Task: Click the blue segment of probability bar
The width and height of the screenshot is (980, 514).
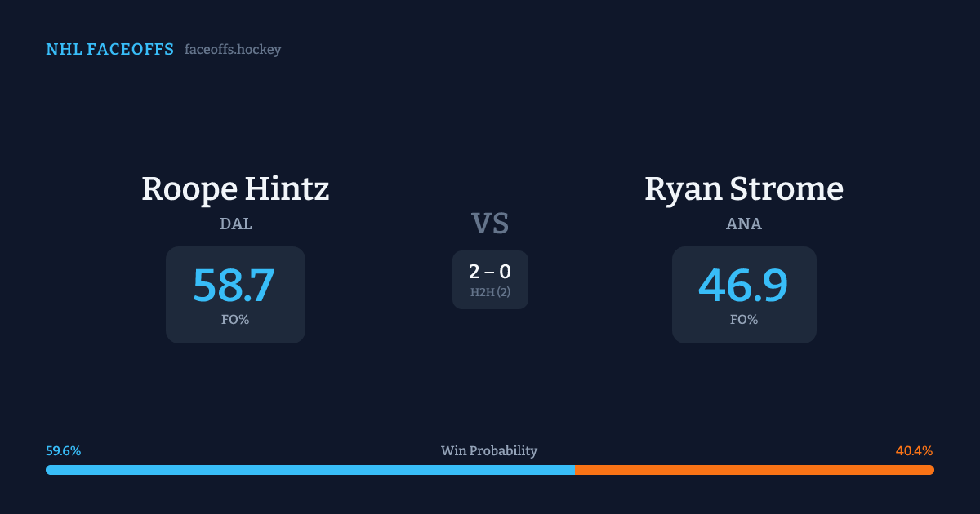Action: 310,470
